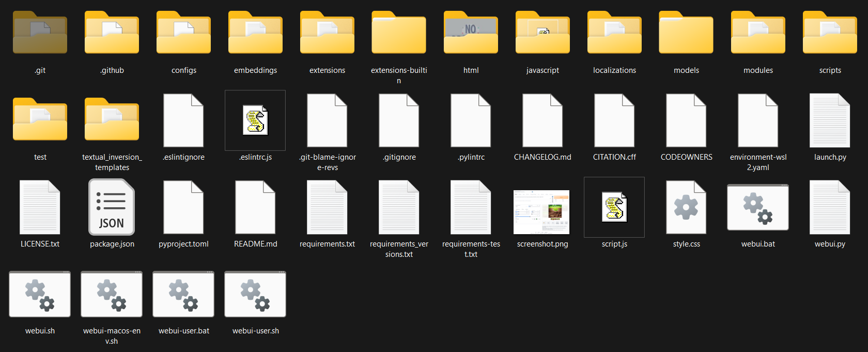This screenshot has height=352, width=868.
Task: Select the style.css gear file
Action: click(686, 207)
